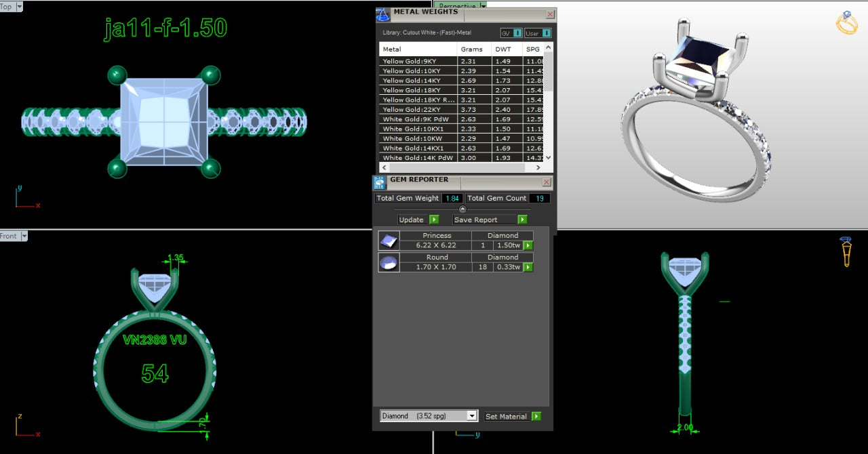Viewport: 868px width, 454px height.
Task: Select the White Gold:10KX1 row
Action: 462,129
